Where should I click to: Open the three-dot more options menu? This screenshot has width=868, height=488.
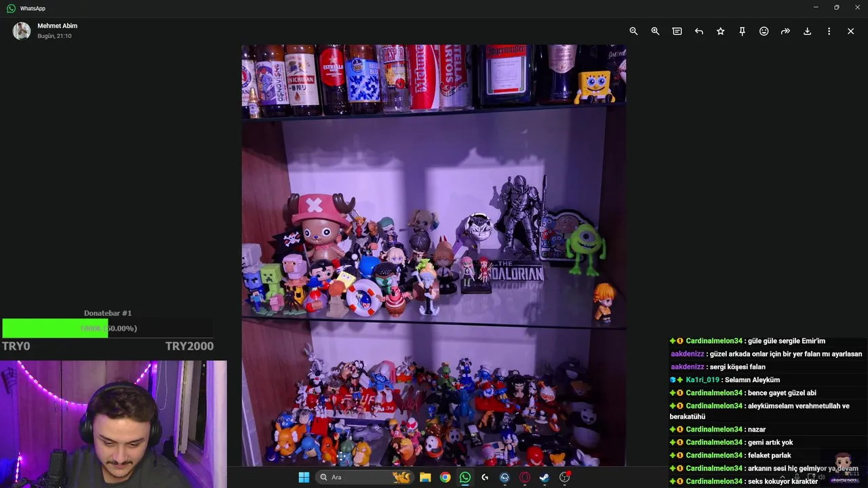click(x=829, y=31)
